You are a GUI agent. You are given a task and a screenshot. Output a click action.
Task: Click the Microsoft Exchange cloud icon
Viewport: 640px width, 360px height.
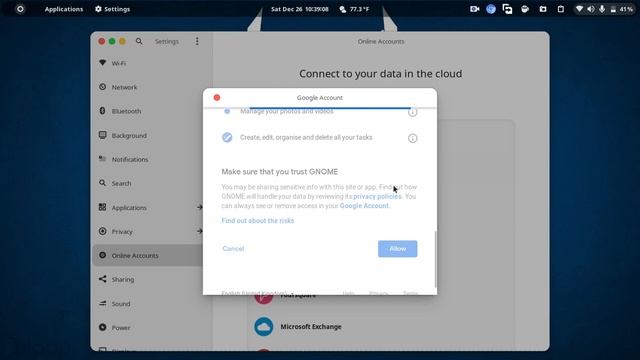click(x=264, y=327)
